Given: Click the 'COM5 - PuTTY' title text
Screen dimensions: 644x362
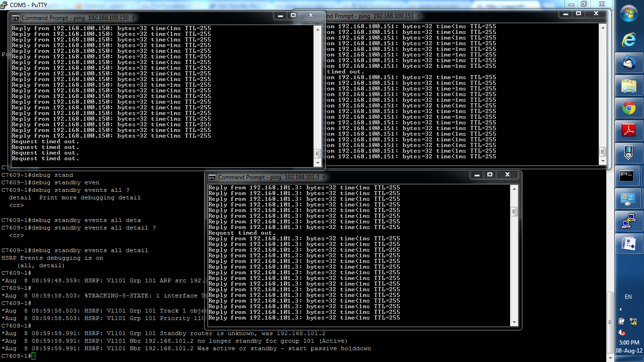Looking at the screenshot, I should tap(28, 4).
